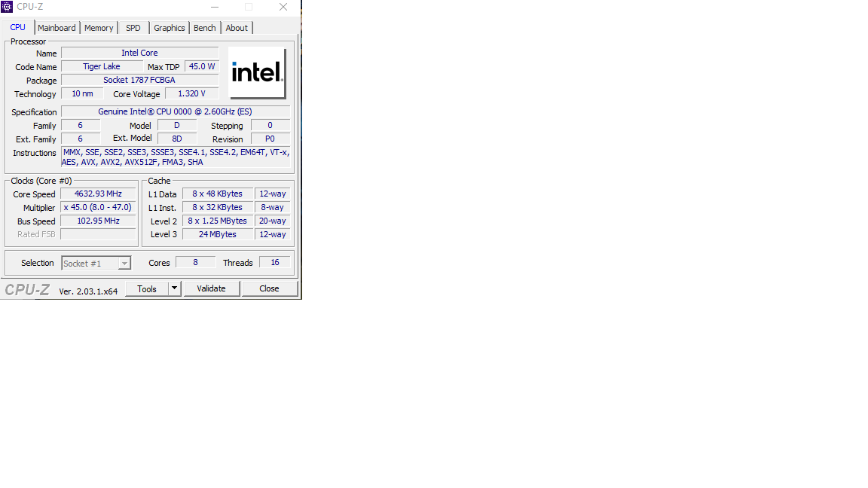Open the About tab
868x488 pixels.
point(237,28)
